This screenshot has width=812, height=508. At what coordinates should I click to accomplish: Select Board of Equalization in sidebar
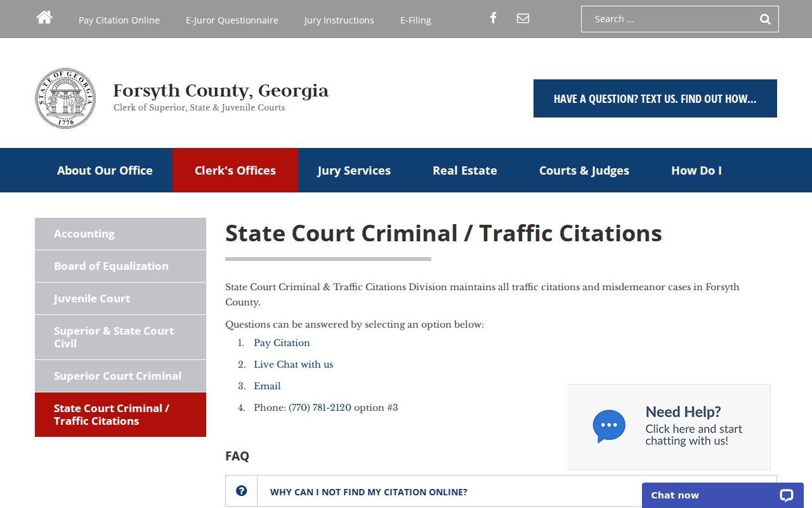tap(121, 266)
